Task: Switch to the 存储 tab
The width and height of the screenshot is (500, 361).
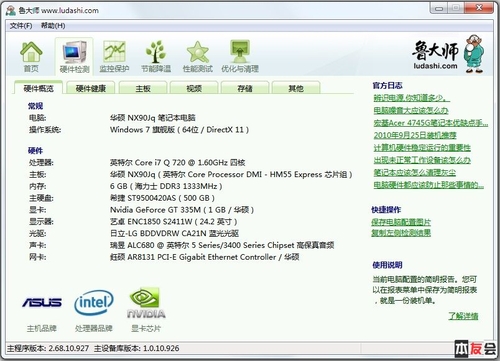Action: click(245, 88)
